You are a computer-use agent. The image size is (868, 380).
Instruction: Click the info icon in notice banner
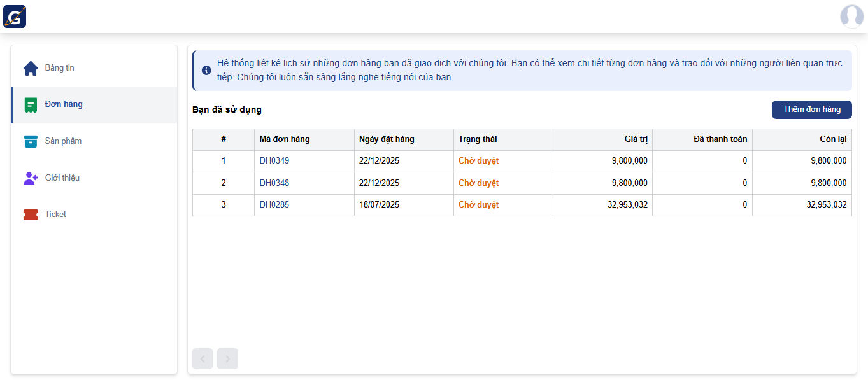[x=206, y=71]
